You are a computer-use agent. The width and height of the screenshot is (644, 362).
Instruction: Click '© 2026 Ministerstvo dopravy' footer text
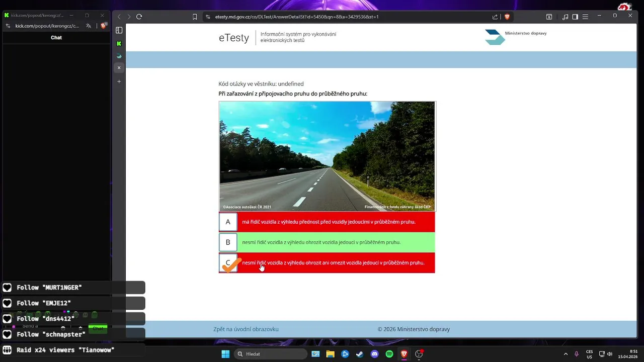click(414, 329)
